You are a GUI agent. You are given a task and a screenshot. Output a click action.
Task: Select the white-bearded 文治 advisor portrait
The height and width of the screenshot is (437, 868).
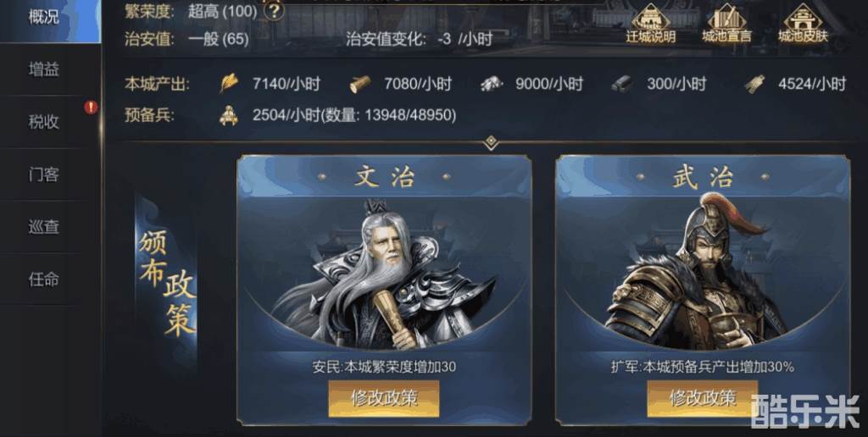point(384,275)
